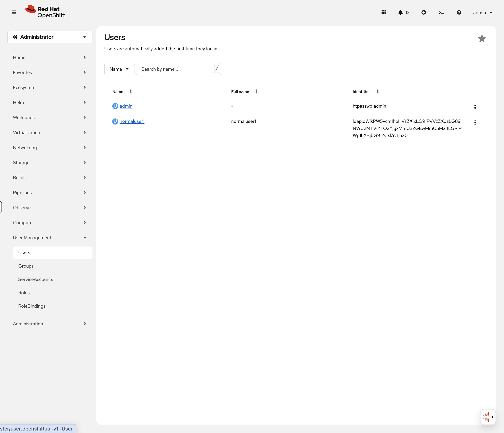
Task: Go to Groups in sidebar
Action: [26, 266]
